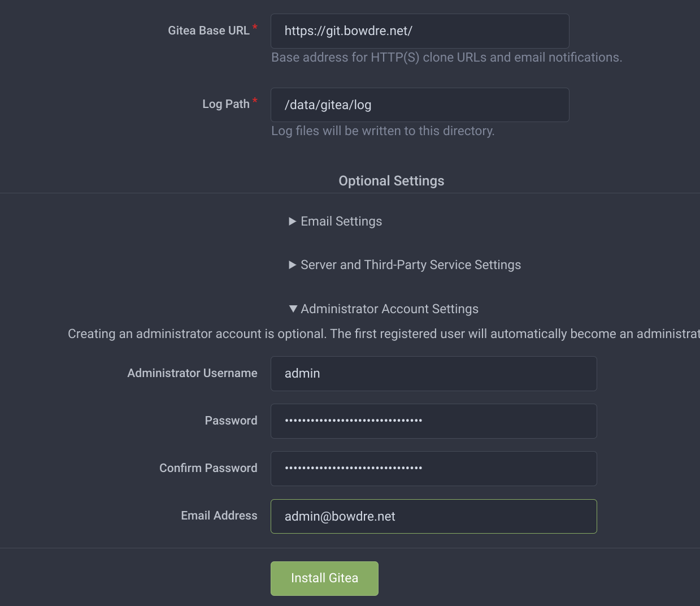700x606 pixels.
Task: Click the Optional Settings heading
Action: (391, 181)
